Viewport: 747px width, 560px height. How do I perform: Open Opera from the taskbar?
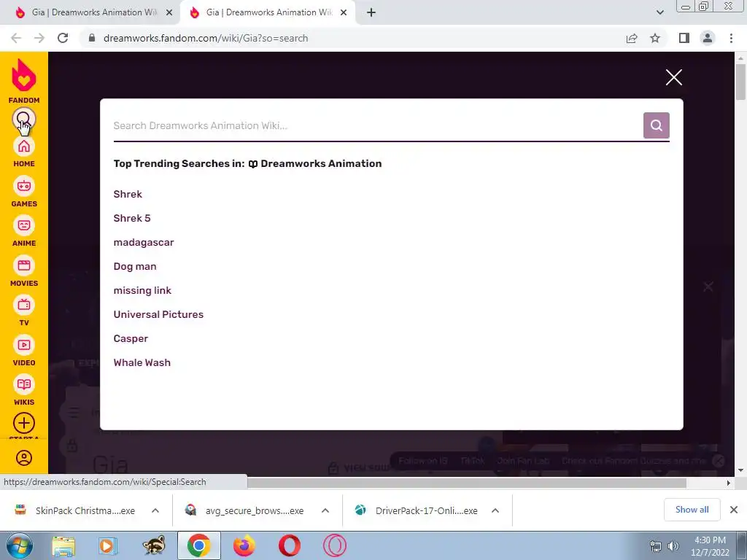(289, 545)
